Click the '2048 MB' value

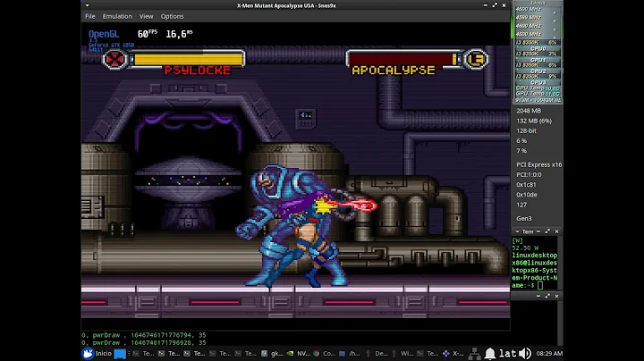[529, 111]
